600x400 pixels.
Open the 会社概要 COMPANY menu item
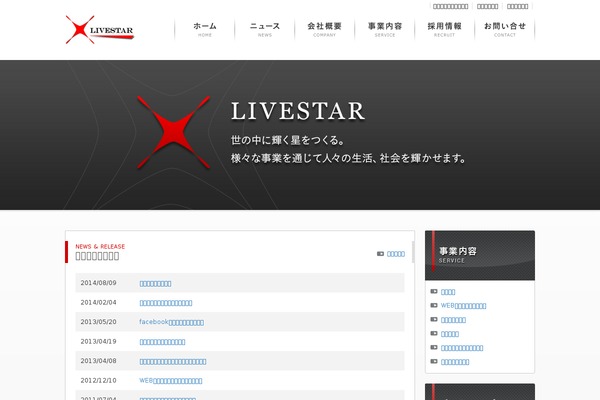[324, 29]
